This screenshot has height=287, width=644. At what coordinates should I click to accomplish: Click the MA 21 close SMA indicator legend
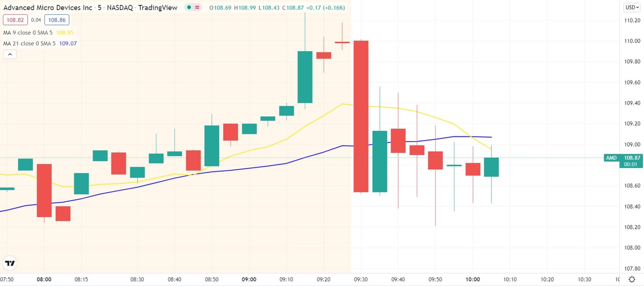pyautogui.click(x=29, y=43)
